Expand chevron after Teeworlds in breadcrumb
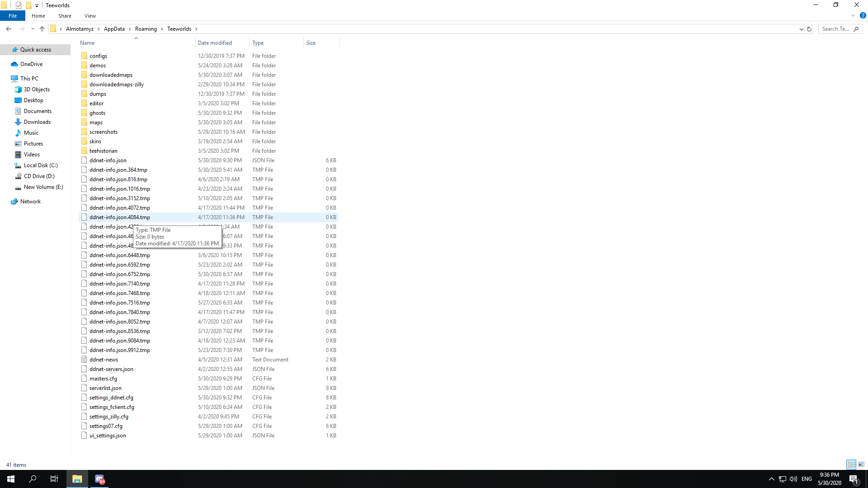This screenshot has height=488, width=868. pos(196,29)
